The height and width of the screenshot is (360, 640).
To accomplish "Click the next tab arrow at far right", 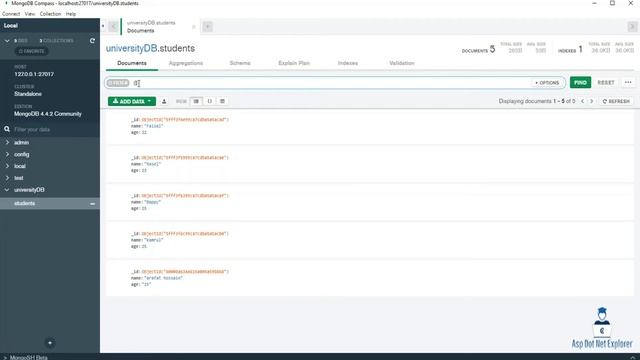I will click(x=632, y=27).
